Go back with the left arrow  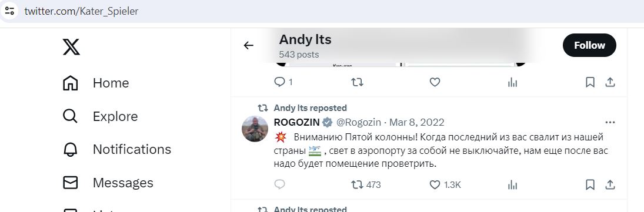tap(248, 46)
